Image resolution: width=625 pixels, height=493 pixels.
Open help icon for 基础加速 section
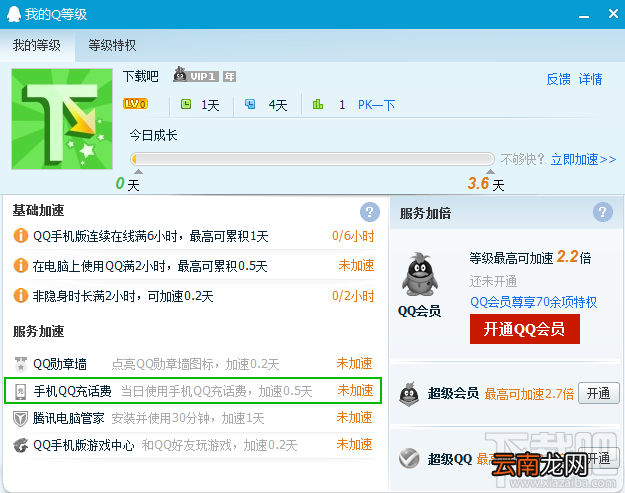pyautogui.click(x=370, y=212)
